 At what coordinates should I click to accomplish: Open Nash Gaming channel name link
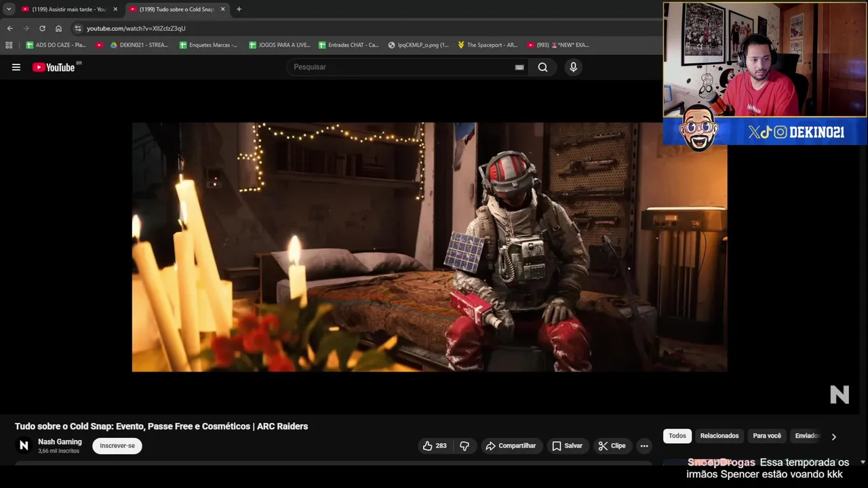(x=60, y=442)
